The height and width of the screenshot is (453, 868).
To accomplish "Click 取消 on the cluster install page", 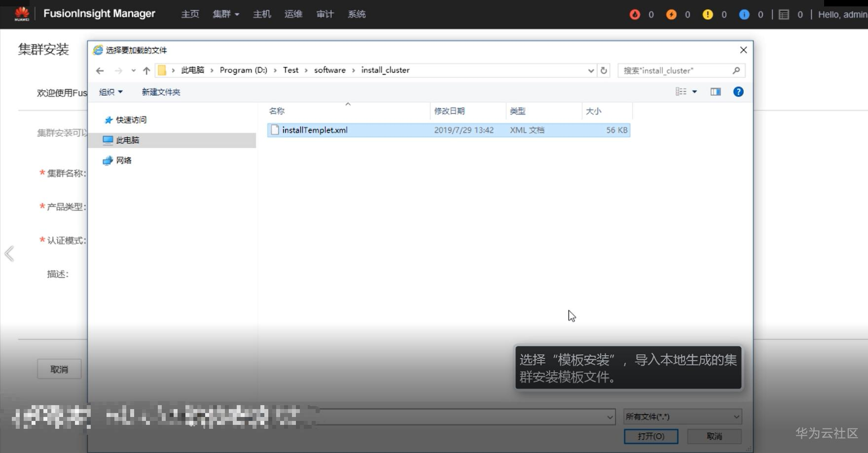I will click(59, 369).
